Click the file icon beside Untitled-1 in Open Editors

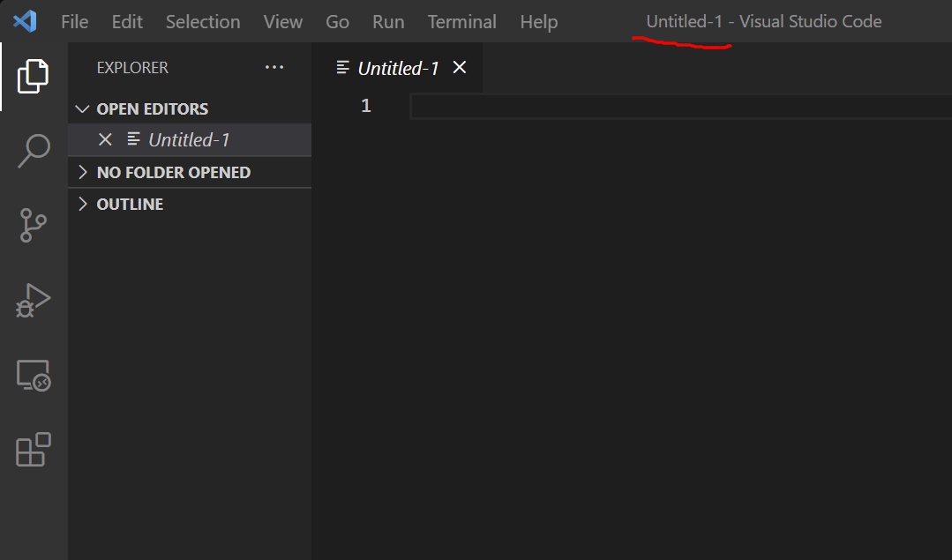pos(133,139)
